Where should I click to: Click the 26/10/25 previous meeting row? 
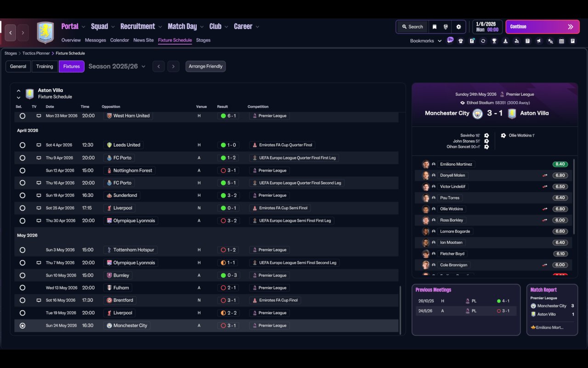(x=466, y=301)
